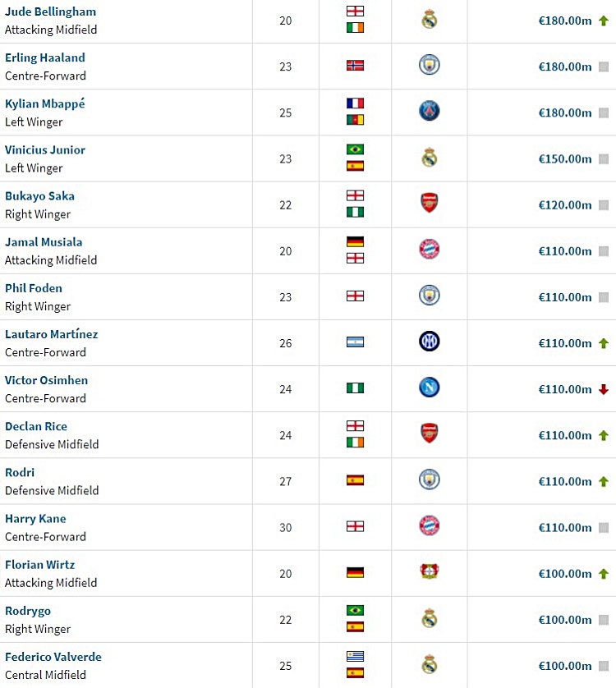This screenshot has width=616, height=688.
Task: Click Argentina flag in Lautaro Martínez row
Action: pyautogui.click(x=355, y=342)
